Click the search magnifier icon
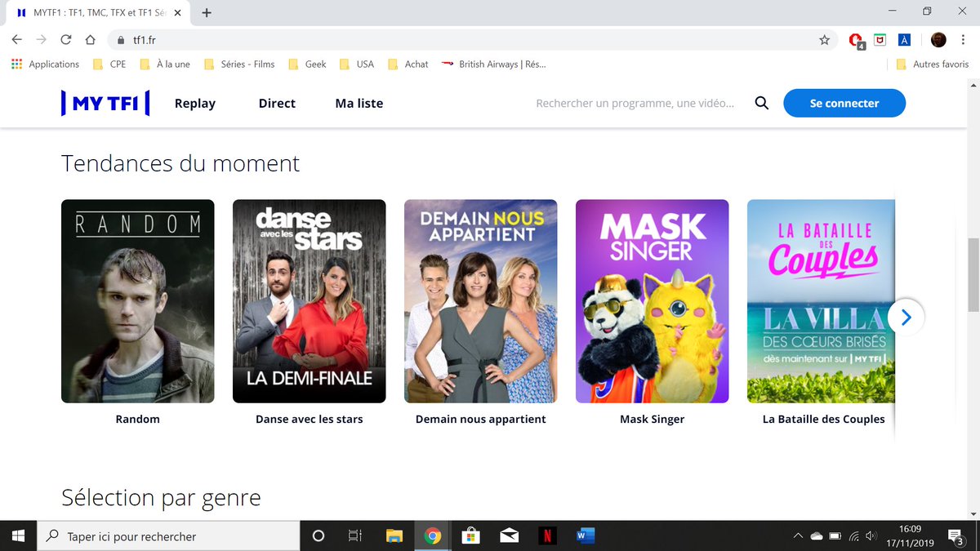 761,103
